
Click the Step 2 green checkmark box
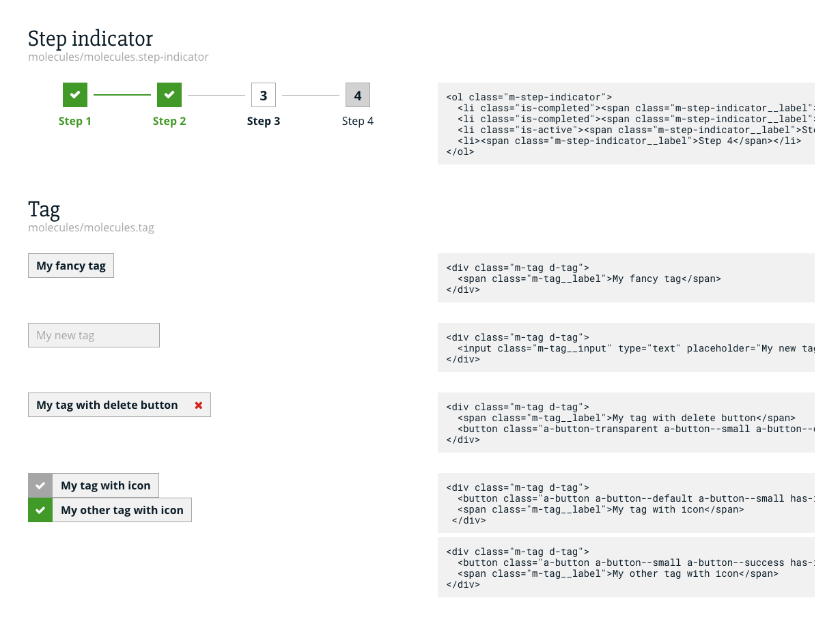coord(169,95)
